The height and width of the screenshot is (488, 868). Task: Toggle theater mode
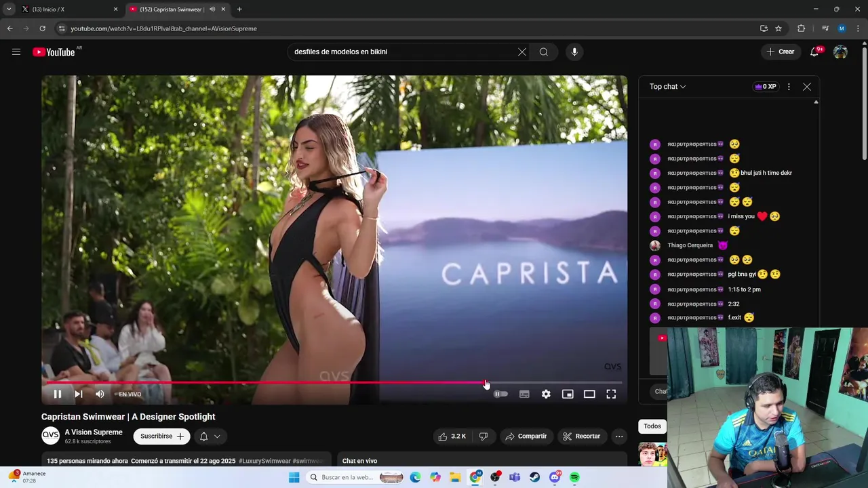click(589, 394)
